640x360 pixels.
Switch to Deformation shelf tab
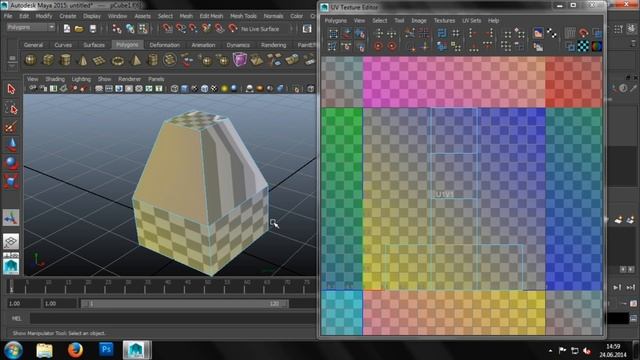164,45
